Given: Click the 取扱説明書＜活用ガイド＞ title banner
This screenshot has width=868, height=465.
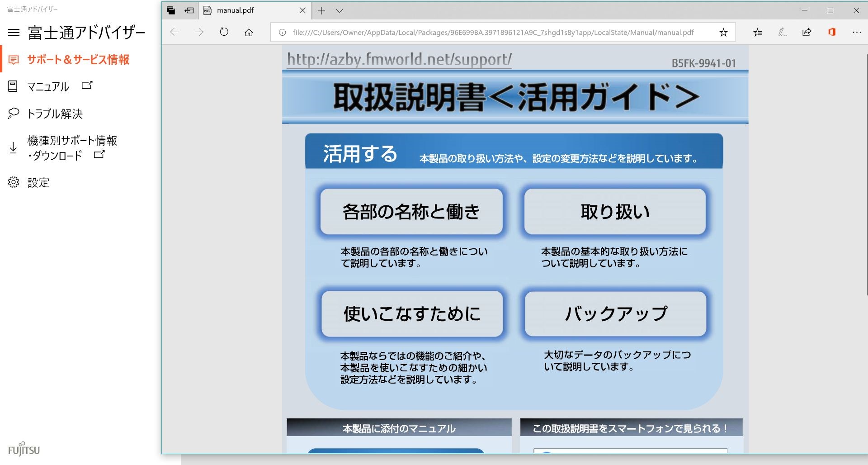Looking at the screenshot, I should click(515, 97).
